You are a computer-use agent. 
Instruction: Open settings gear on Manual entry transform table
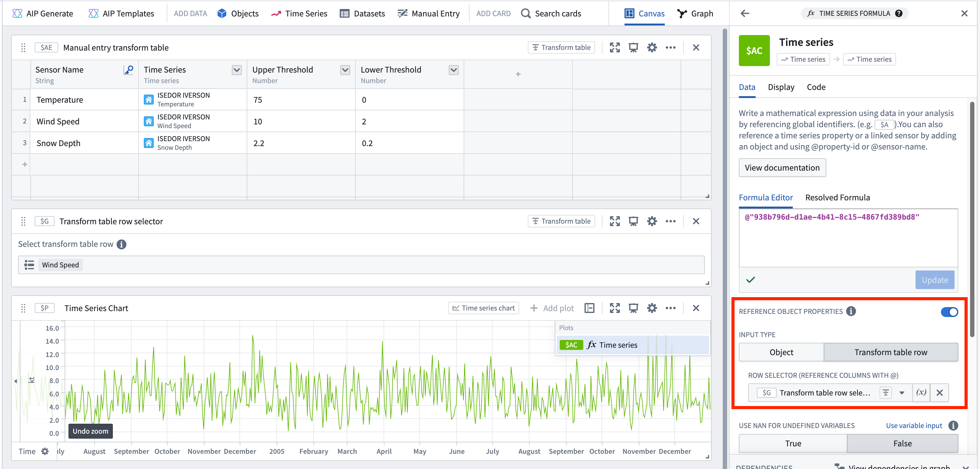tap(652, 47)
